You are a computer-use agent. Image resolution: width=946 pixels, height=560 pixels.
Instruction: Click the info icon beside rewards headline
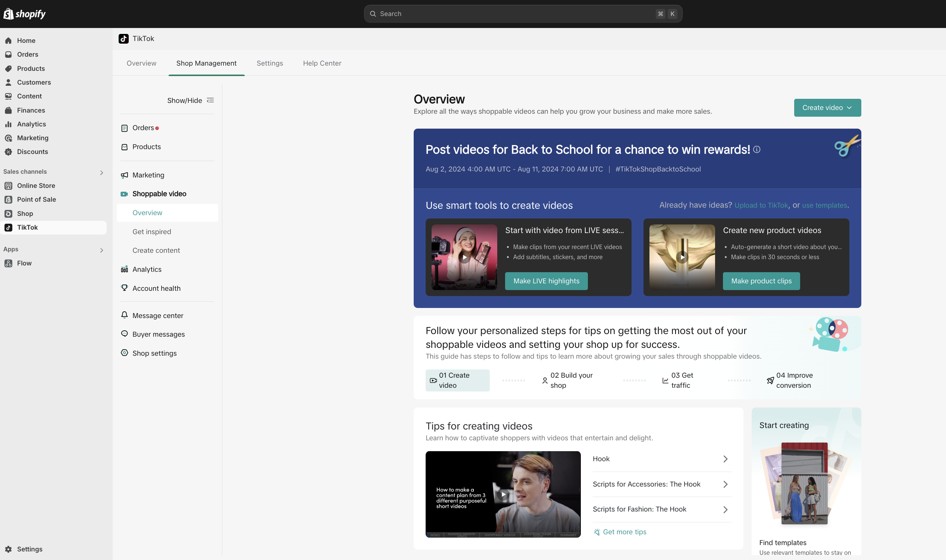(757, 150)
